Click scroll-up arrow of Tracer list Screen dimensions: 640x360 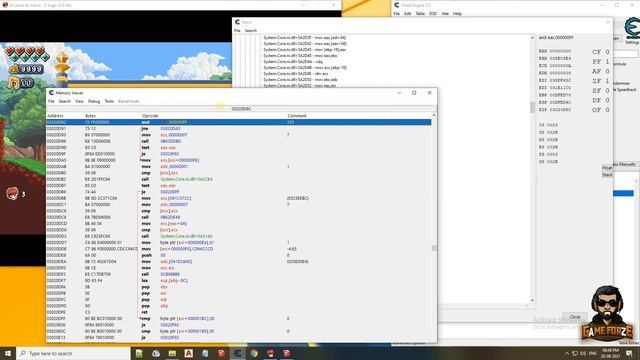(x=532, y=38)
